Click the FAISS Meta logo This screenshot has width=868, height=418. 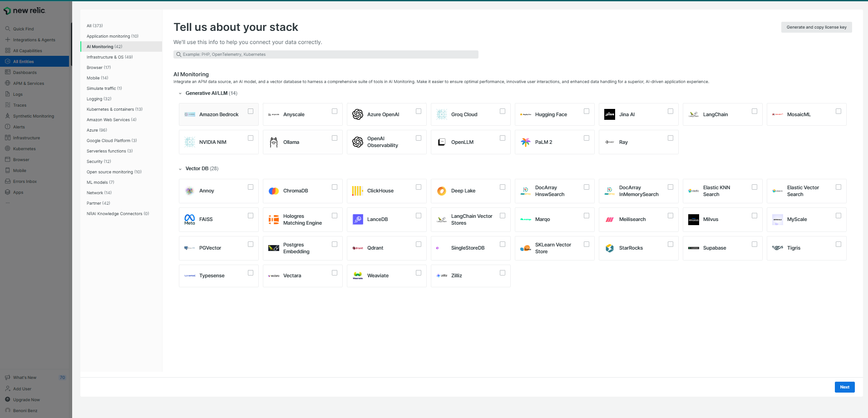pos(190,219)
